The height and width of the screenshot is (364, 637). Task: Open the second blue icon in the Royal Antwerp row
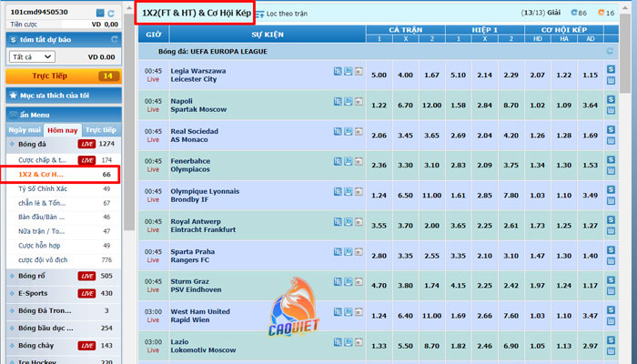349,221
